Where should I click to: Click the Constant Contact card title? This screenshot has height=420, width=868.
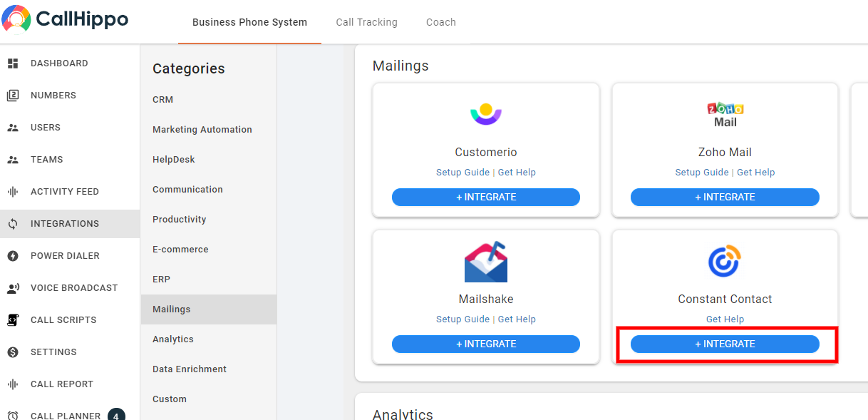click(x=725, y=299)
